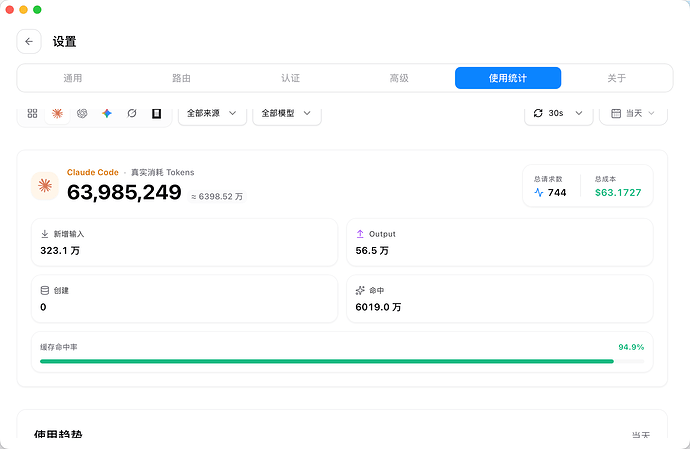Click the ≈ 6398.52 万 badge
690x449 pixels.
tap(217, 196)
